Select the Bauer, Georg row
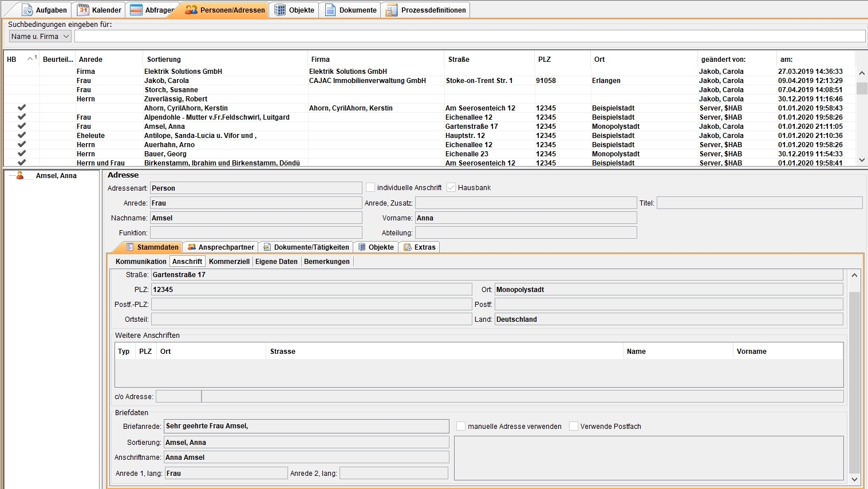This screenshot has height=489, width=868. (x=165, y=154)
